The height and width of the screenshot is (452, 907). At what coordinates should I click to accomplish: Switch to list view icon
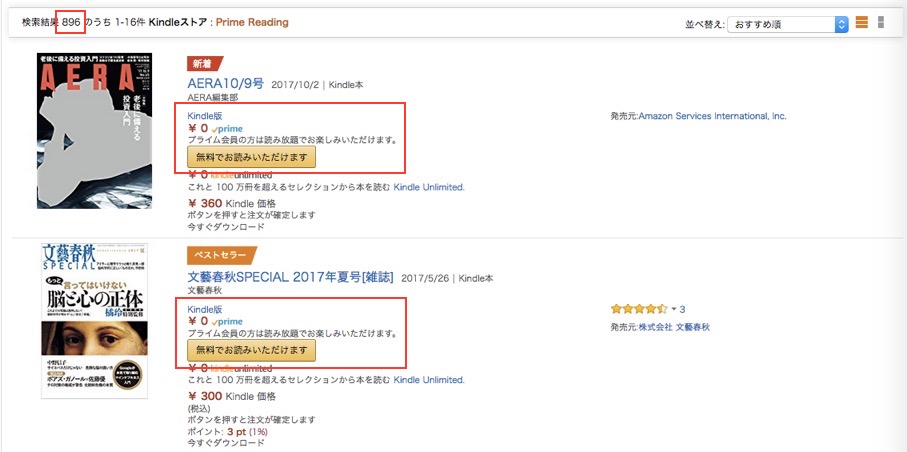point(861,23)
